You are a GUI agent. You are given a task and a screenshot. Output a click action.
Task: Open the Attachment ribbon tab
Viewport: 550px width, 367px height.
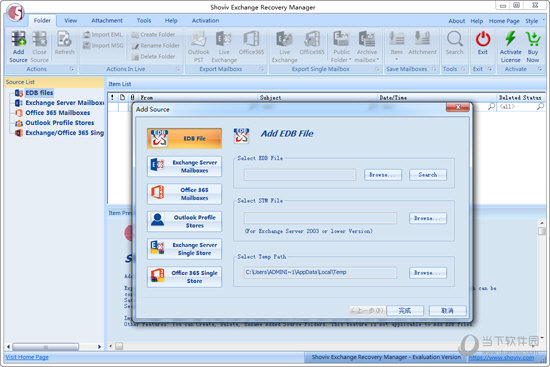[x=107, y=21]
